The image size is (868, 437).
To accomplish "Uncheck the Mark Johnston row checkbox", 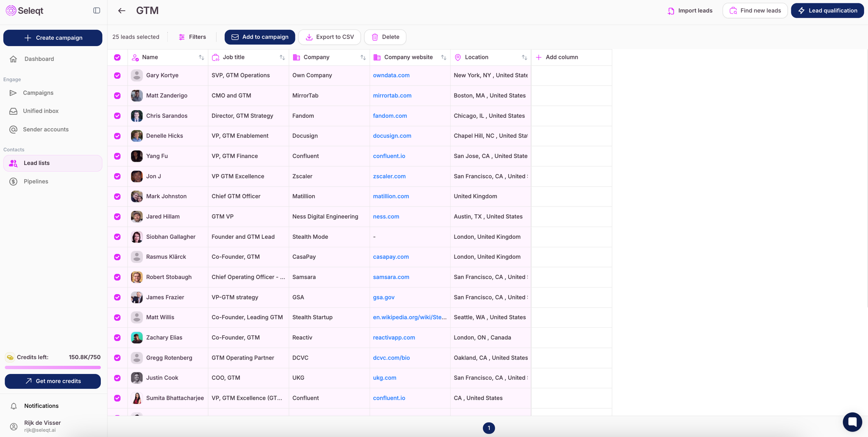I will point(117,196).
